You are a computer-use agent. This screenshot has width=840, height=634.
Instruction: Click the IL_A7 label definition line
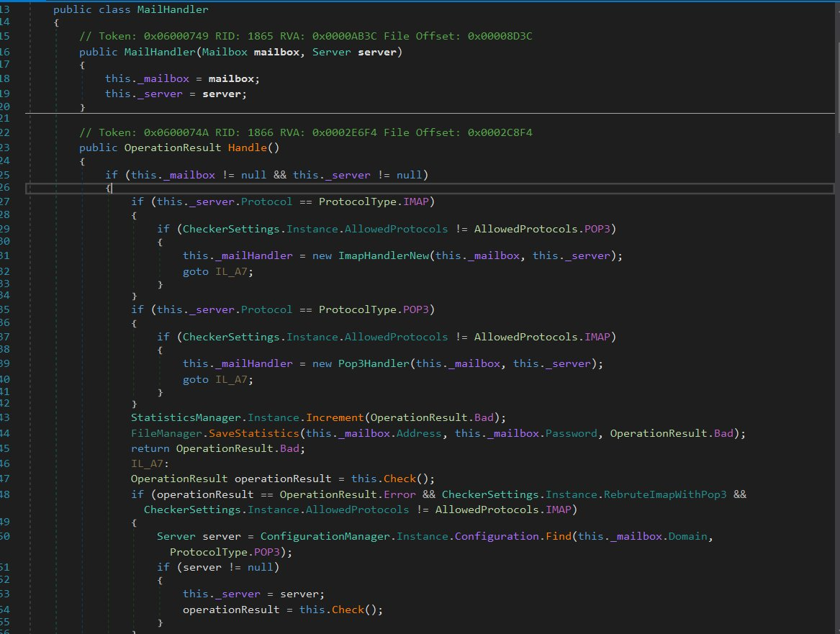pos(150,463)
